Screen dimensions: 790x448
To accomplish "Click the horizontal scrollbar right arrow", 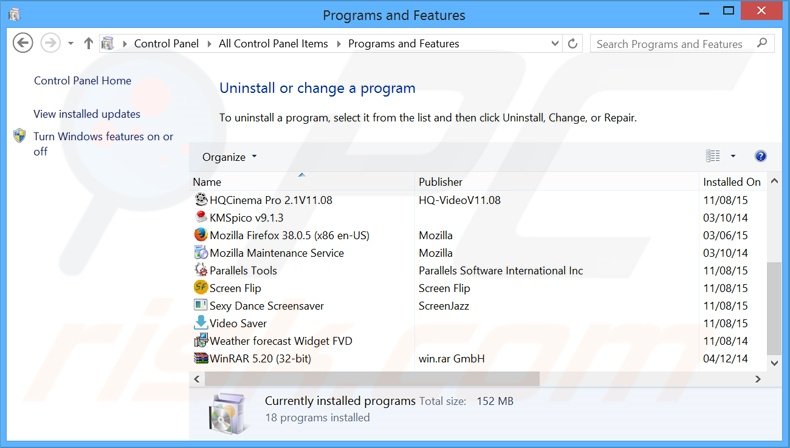I will pyautogui.click(x=758, y=379).
